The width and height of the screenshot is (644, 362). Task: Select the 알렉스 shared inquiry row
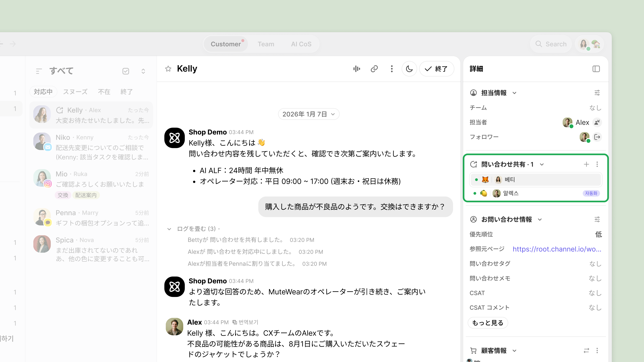tap(536, 193)
